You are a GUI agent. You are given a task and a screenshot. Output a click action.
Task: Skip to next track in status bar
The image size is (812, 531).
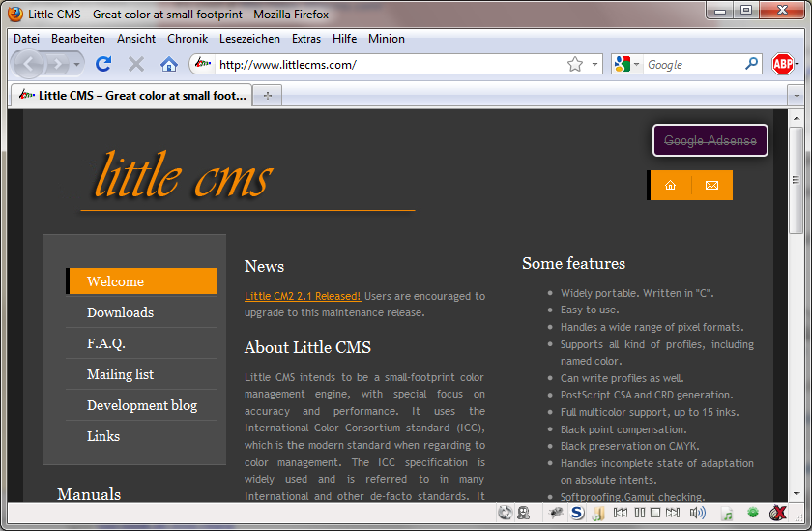[673, 513]
